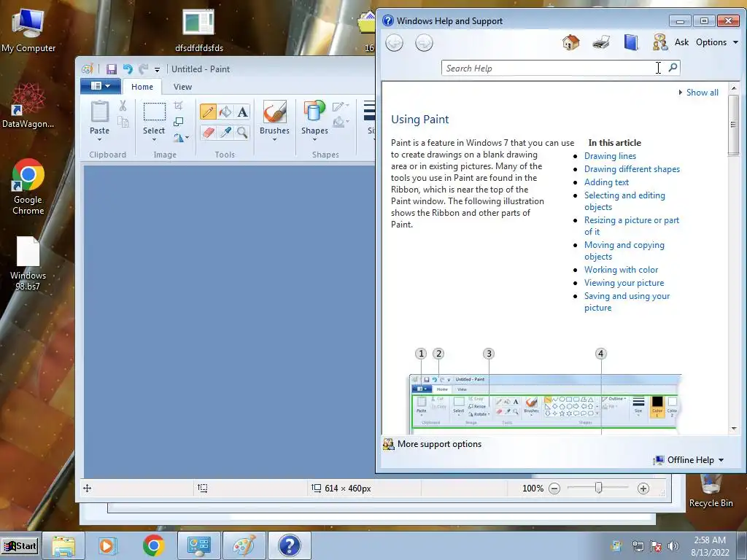Open the Viewing your picture link
Viewport: 747px width, 560px height.
624,283
